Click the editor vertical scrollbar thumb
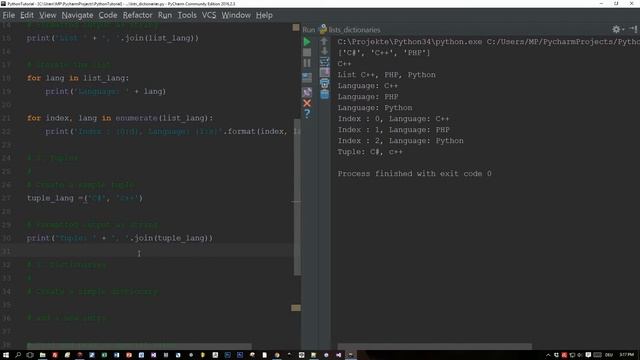640x360 pixels. point(297,197)
